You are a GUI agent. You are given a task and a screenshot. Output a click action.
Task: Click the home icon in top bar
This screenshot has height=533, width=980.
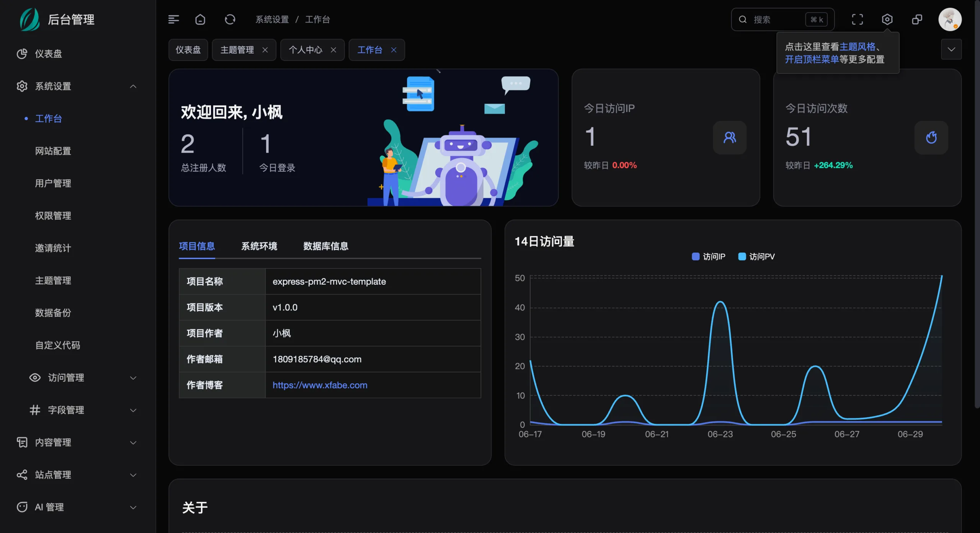[200, 19]
